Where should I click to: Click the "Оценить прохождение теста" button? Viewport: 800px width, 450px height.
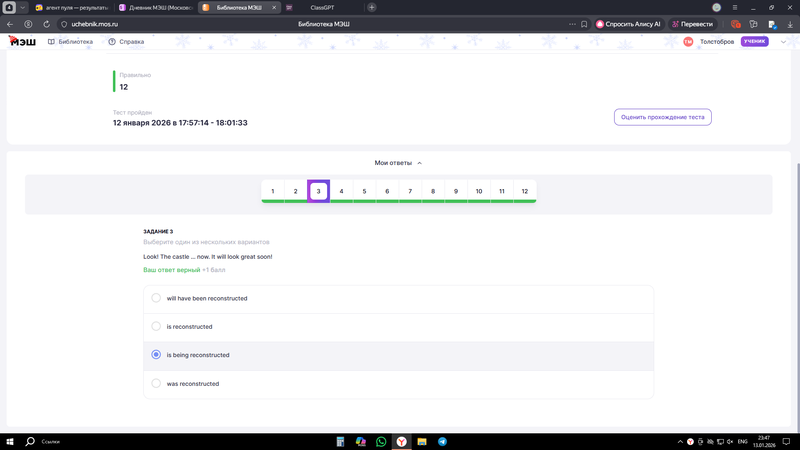pos(662,117)
